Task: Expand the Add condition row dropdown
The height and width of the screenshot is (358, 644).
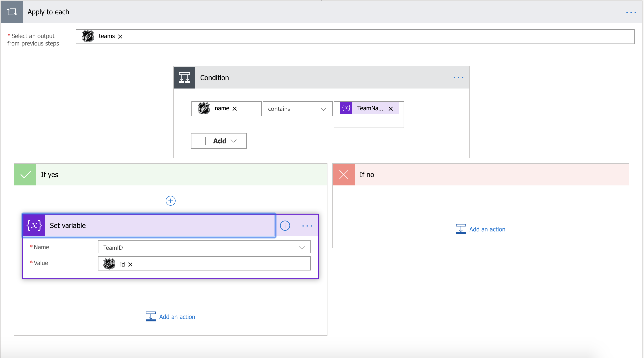Action: coord(219,141)
